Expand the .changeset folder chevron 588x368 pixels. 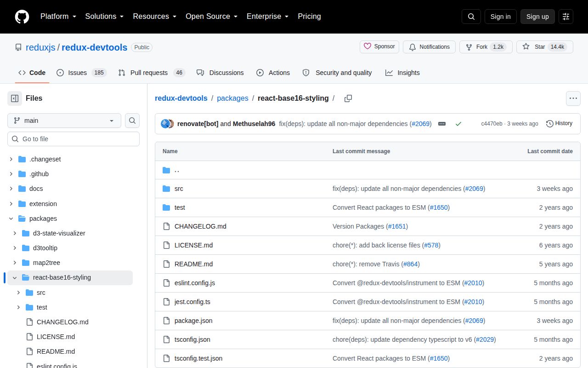pyautogui.click(x=11, y=159)
